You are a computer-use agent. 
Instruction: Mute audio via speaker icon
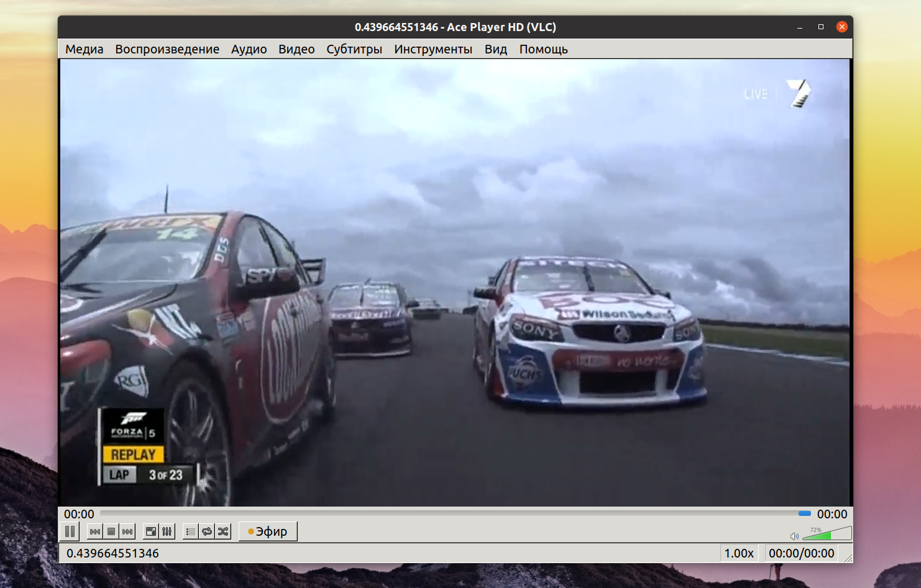[794, 536]
